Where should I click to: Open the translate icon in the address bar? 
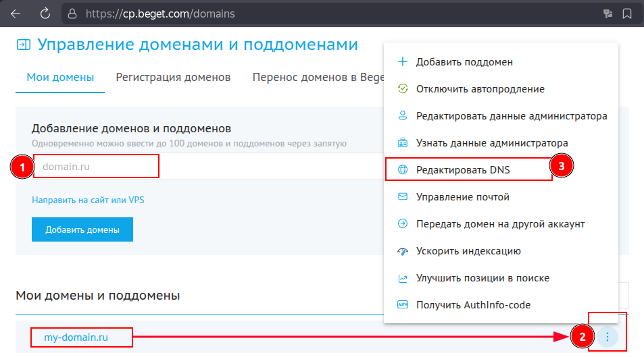point(608,14)
